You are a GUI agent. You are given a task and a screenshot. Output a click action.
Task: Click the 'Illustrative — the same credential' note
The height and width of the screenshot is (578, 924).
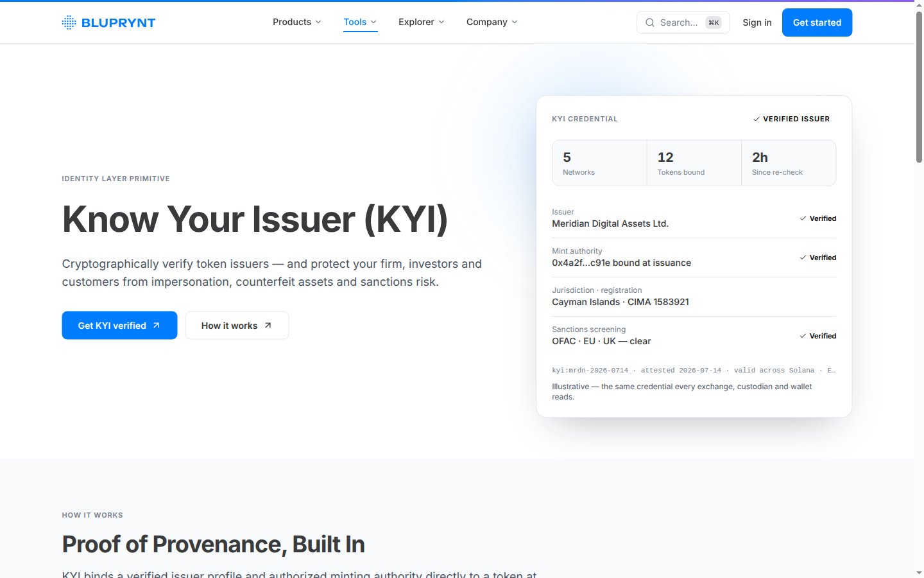click(682, 392)
